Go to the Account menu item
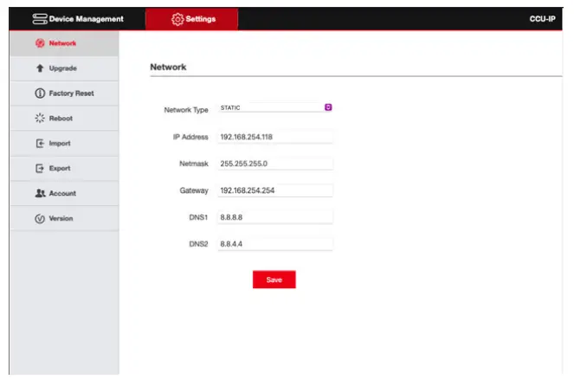The width and height of the screenshot is (574, 392). [64, 193]
